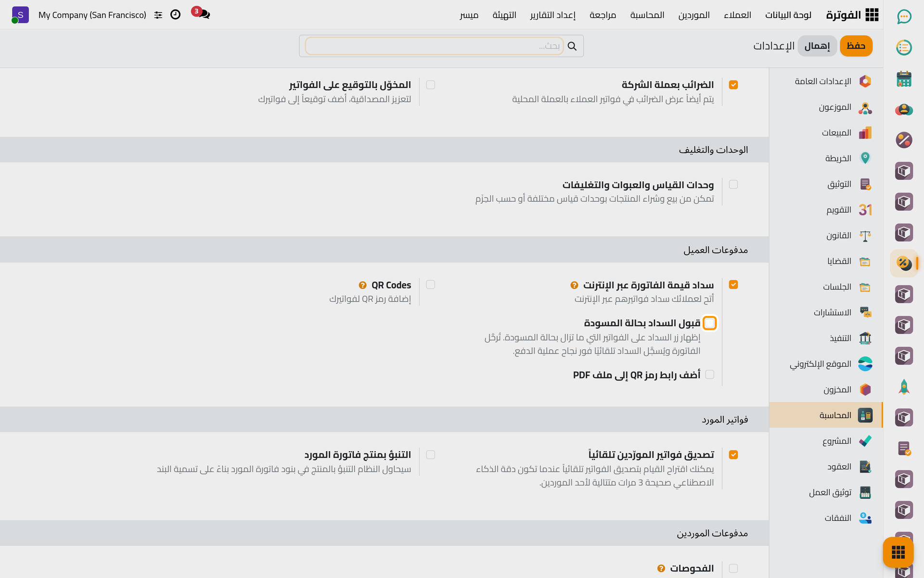
Task: Open the المحاسبة top menu
Action: pos(647,15)
